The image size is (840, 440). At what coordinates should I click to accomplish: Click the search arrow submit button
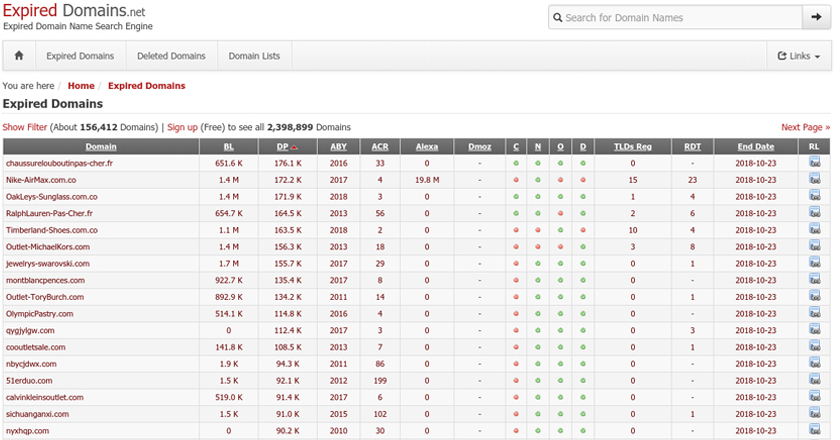pyautogui.click(x=817, y=17)
